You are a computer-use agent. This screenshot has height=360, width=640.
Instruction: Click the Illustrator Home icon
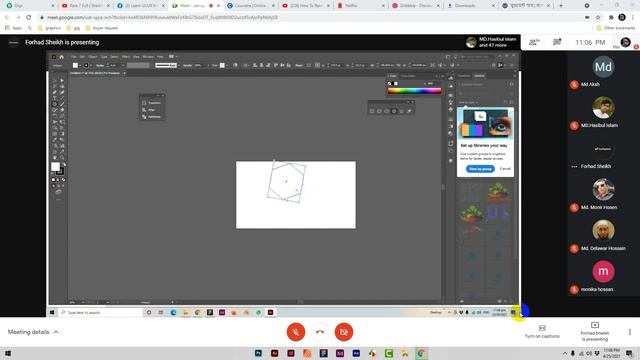62,57
